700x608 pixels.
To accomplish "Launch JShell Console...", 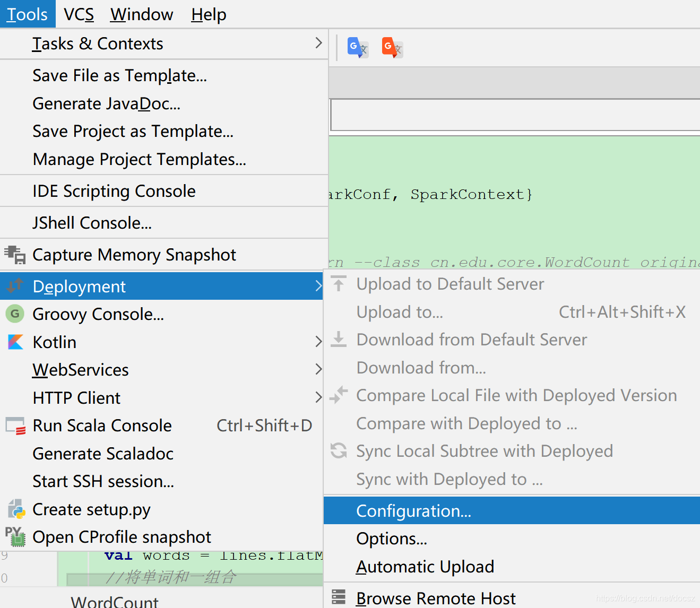I will tap(164, 223).
